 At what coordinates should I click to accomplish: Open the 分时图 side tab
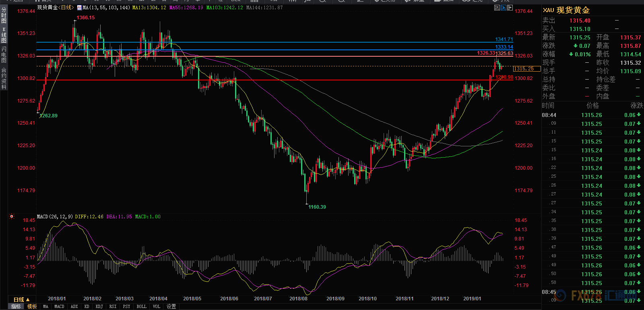click(4, 14)
